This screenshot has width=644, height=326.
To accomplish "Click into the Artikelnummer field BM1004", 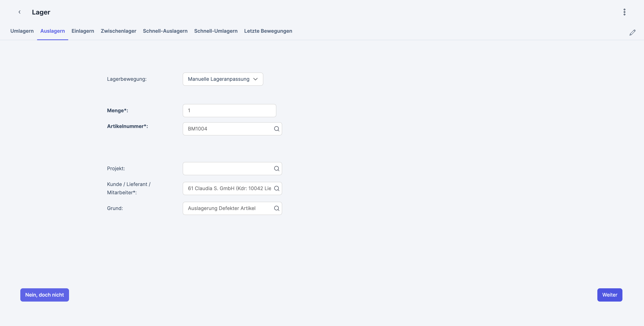I will [x=227, y=129].
